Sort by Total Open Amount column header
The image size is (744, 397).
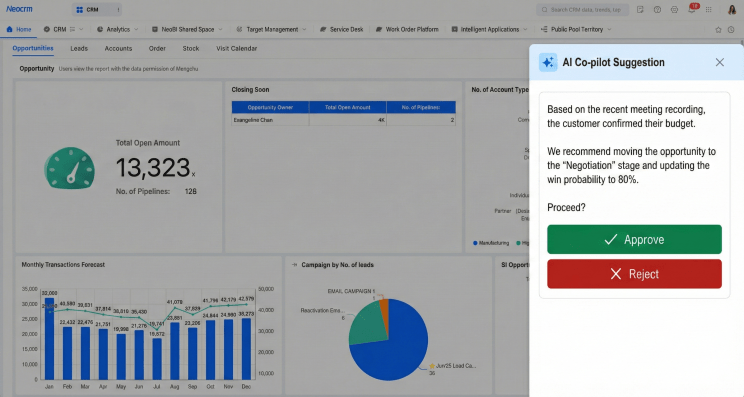[347, 107]
